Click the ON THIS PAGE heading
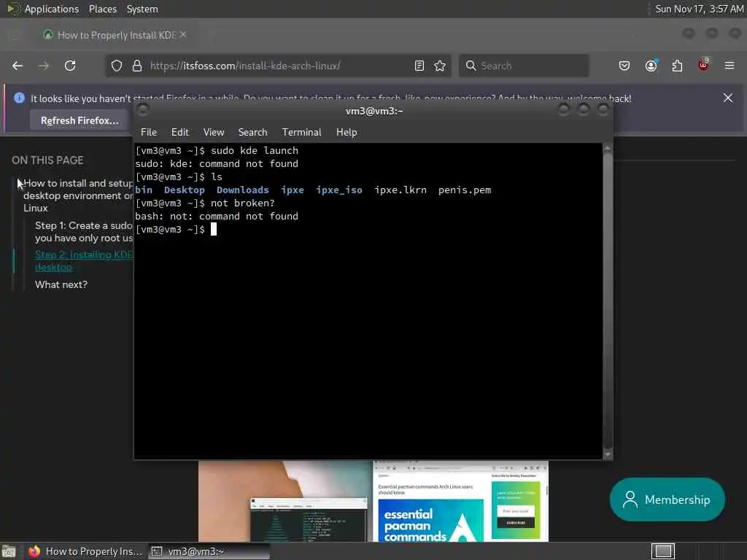Screen dimensions: 747x560 (47, 160)
